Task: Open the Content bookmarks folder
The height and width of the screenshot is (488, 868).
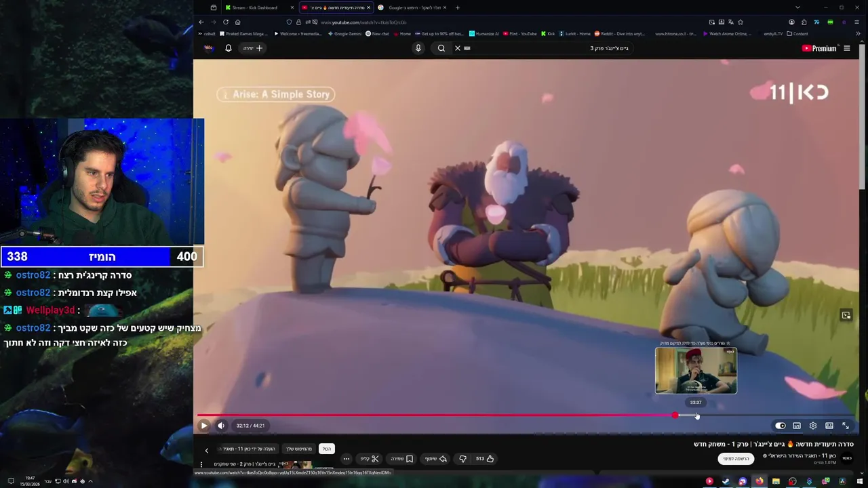Action: pyautogui.click(x=797, y=33)
